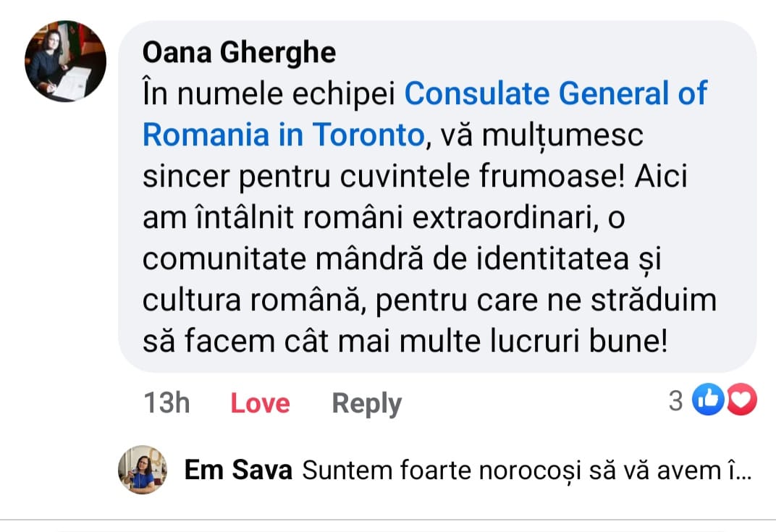Open Oana Gherghe's profile picture
The image size is (776, 532).
point(65,61)
